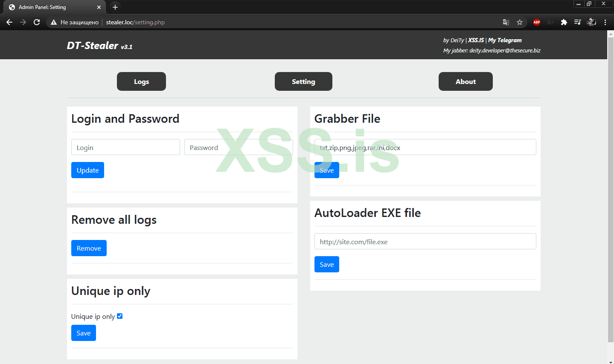Screen dimensions: 614x364
Task: Open the ABP ad blocker extension
Action: [x=537, y=22]
